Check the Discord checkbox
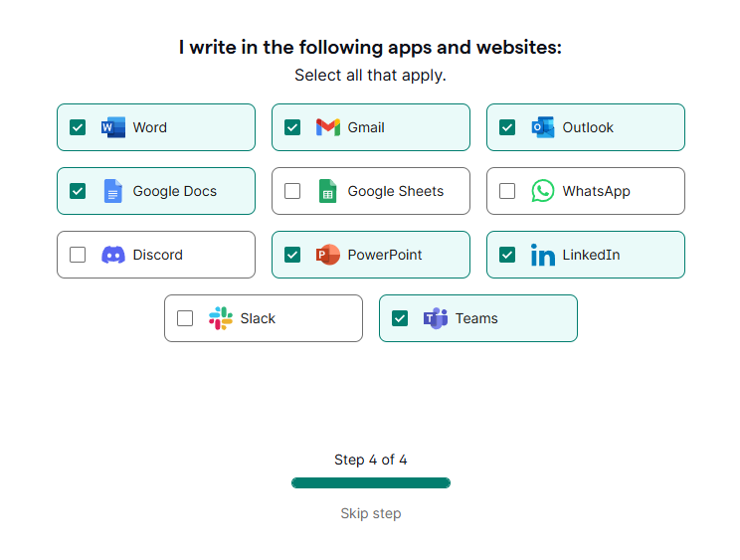Viewport: 740px width, 560px height. tap(78, 255)
